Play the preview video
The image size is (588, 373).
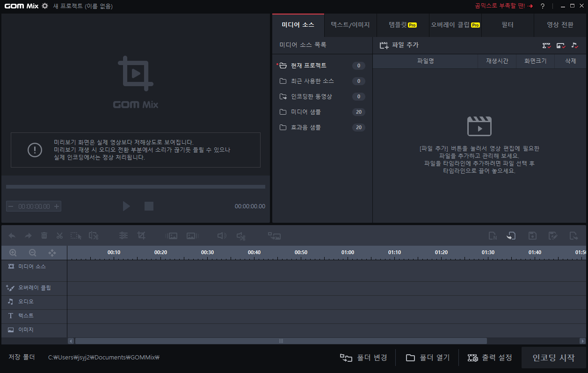coord(126,206)
